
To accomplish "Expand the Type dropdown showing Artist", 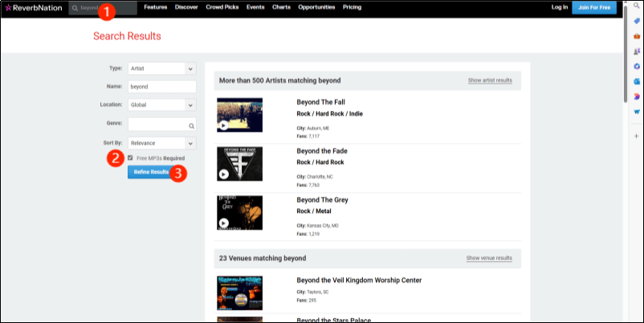I will tap(161, 68).
